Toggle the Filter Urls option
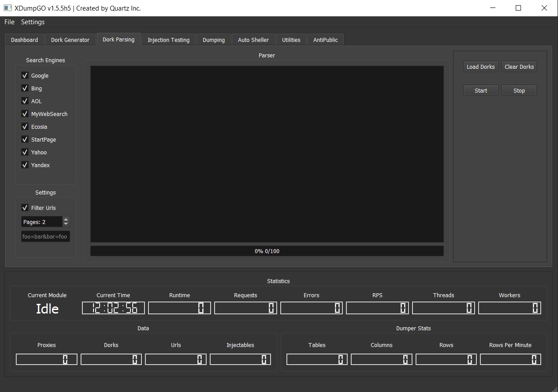 [x=25, y=208]
